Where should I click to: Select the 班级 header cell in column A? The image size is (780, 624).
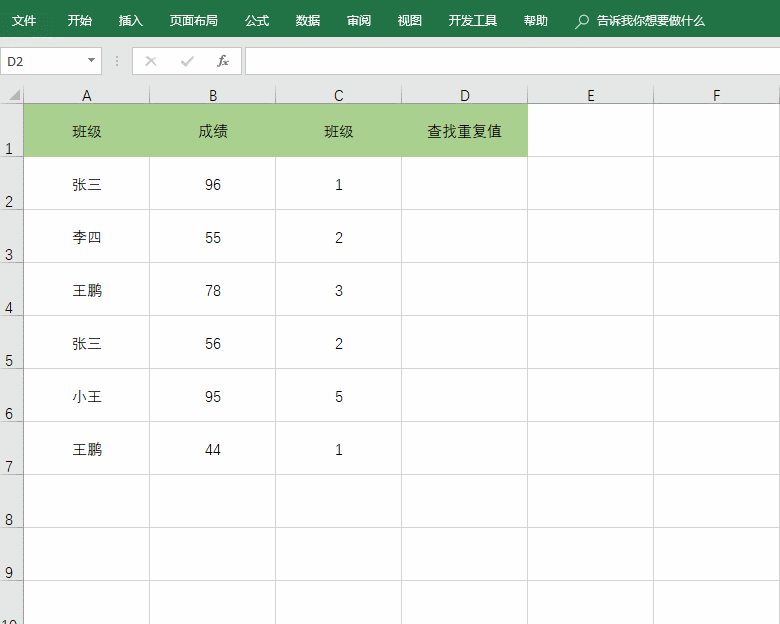(x=87, y=130)
